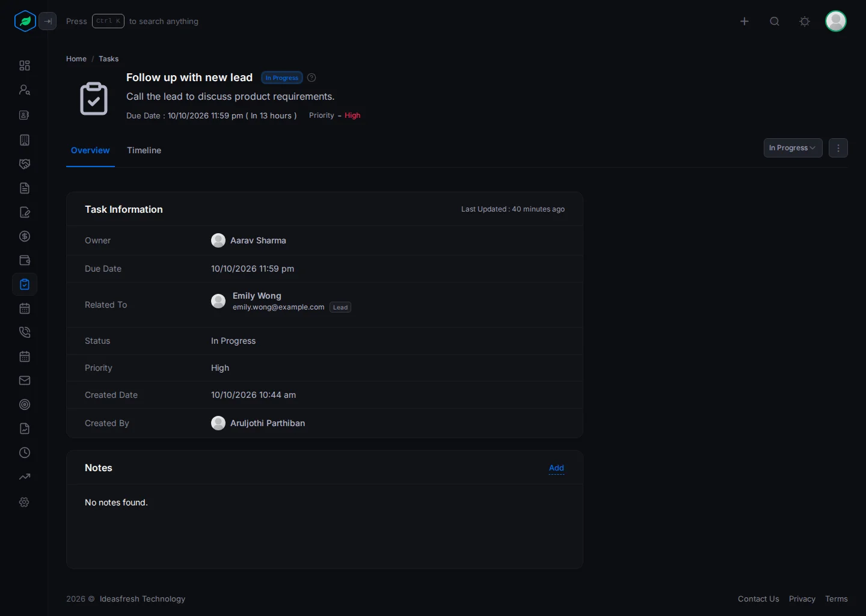Toggle the sun light/dark theme icon
This screenshot has width=866, height=616.
805,21
